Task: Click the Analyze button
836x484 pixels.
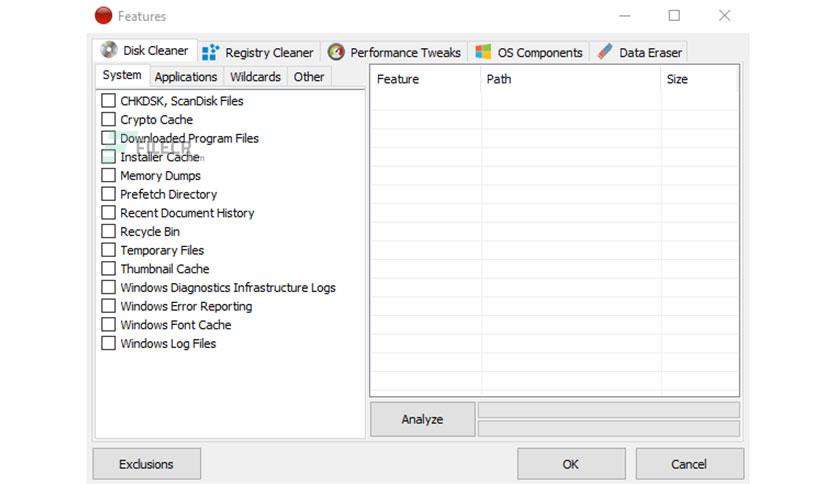Action: (422, 419)
